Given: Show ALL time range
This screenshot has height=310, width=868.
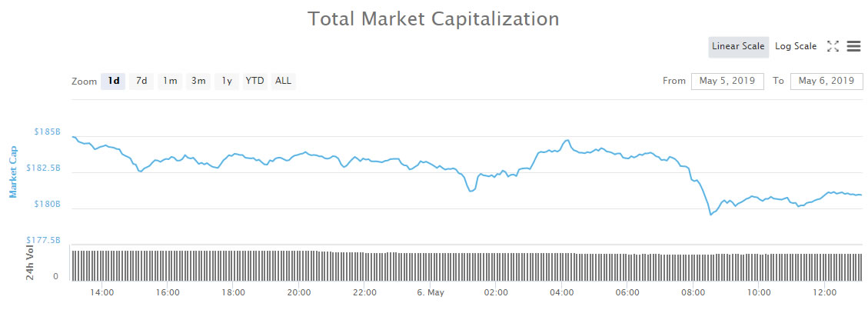Looking at the screenshot, I should tap(283, 81).
